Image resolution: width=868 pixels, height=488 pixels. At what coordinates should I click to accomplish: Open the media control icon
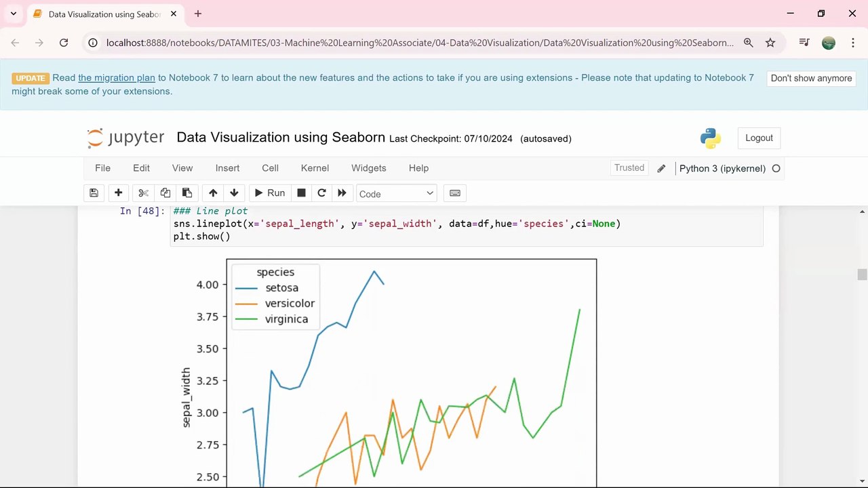click(x=804, y=43)
